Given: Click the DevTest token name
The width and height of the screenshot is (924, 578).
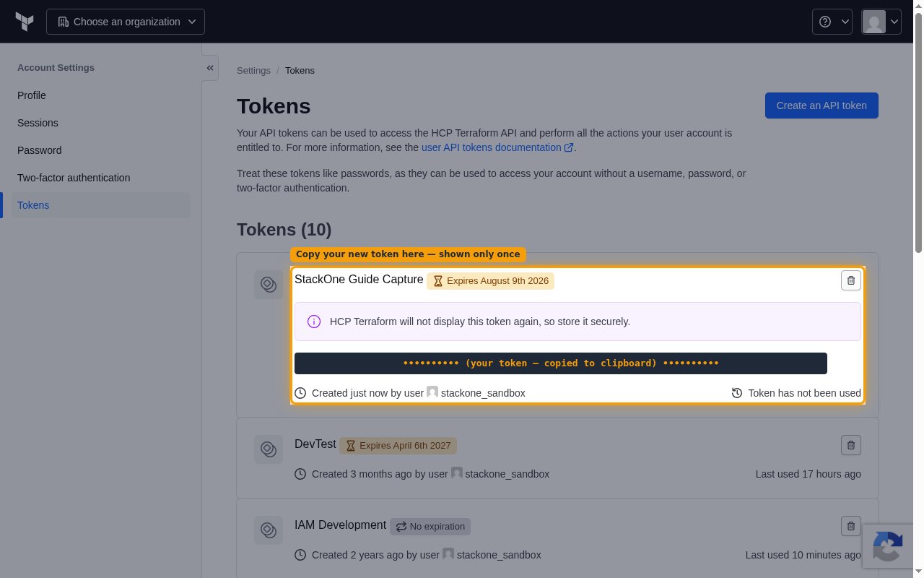Looking at the screenshot, I should [x=315, y=444].
